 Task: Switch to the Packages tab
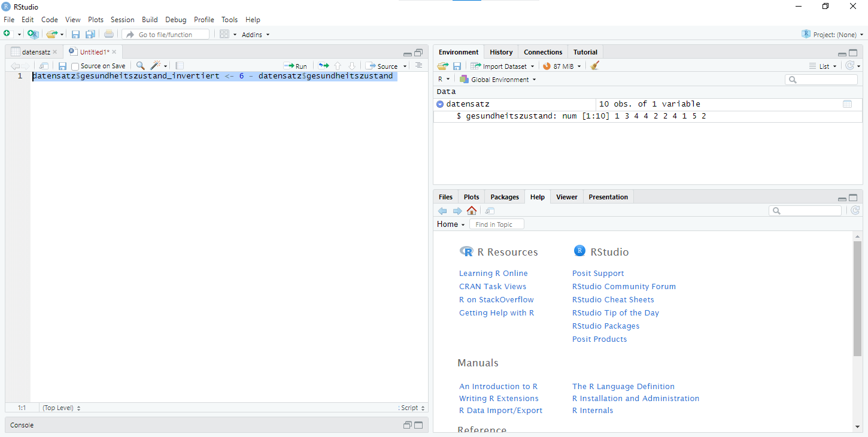(x=505, y=197)
